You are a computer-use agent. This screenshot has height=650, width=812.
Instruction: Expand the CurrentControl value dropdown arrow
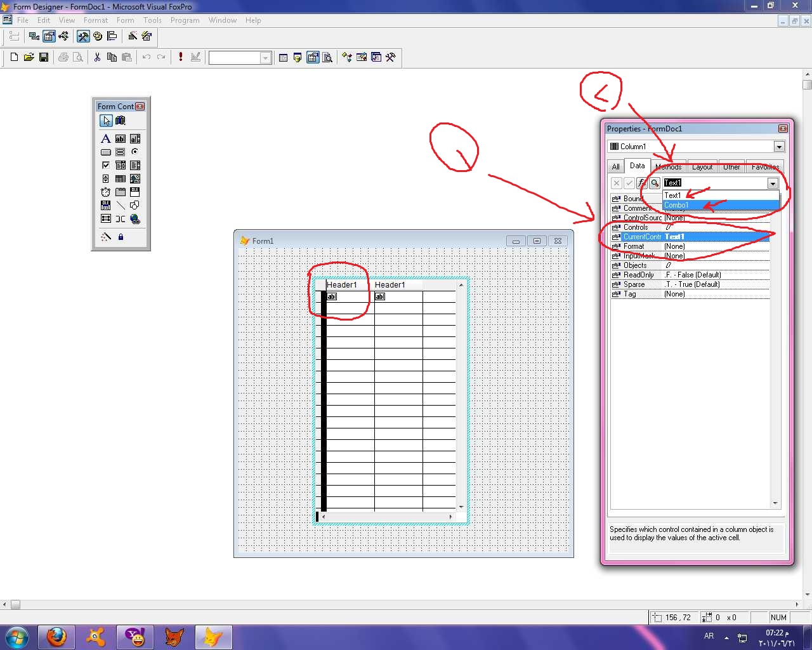pos(773,183)
